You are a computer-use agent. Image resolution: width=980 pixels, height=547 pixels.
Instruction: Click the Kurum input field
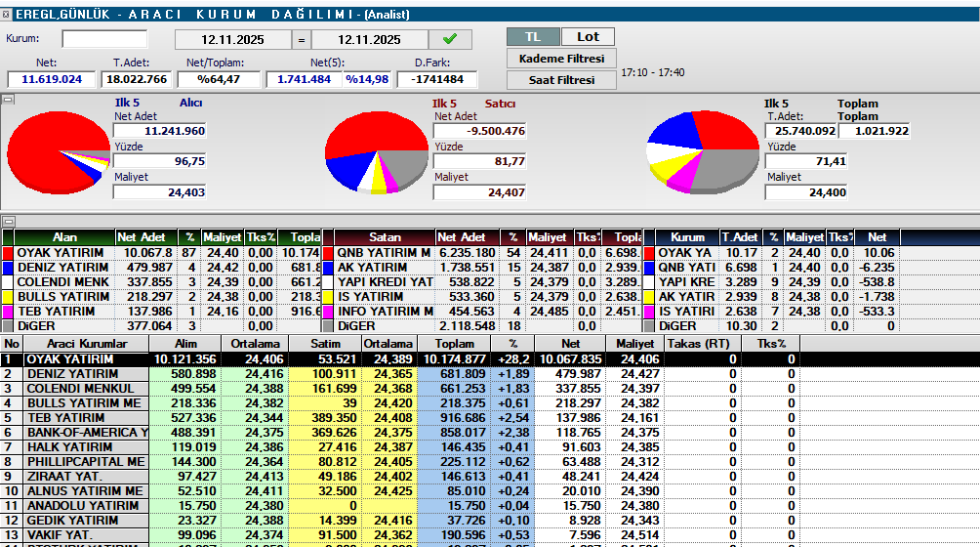(104, 39)
